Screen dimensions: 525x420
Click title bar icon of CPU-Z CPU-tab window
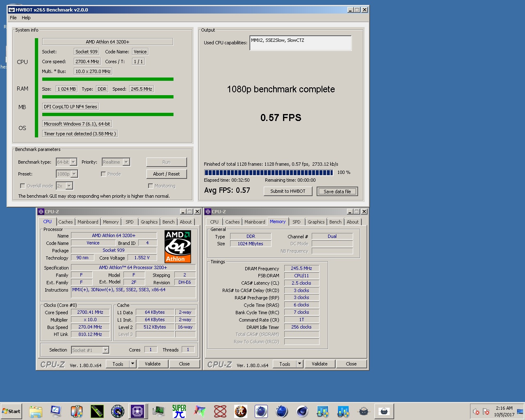point(41,212)
